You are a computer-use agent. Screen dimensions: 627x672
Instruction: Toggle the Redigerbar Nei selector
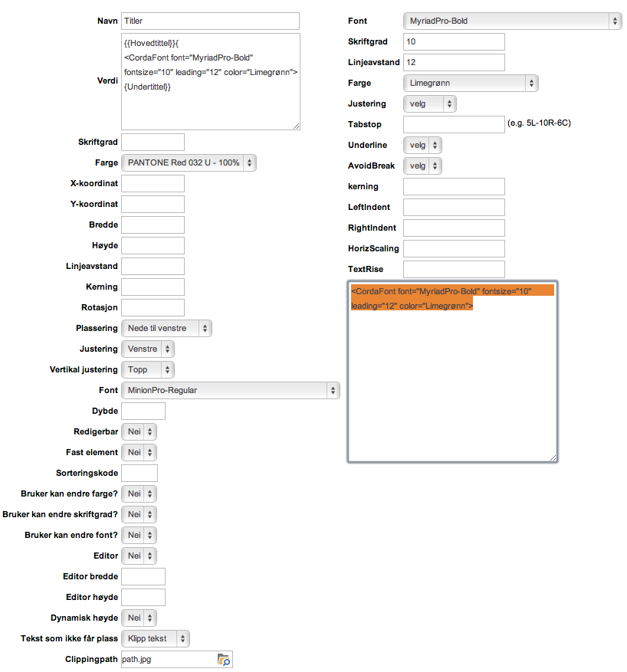(x=139, y=431)
